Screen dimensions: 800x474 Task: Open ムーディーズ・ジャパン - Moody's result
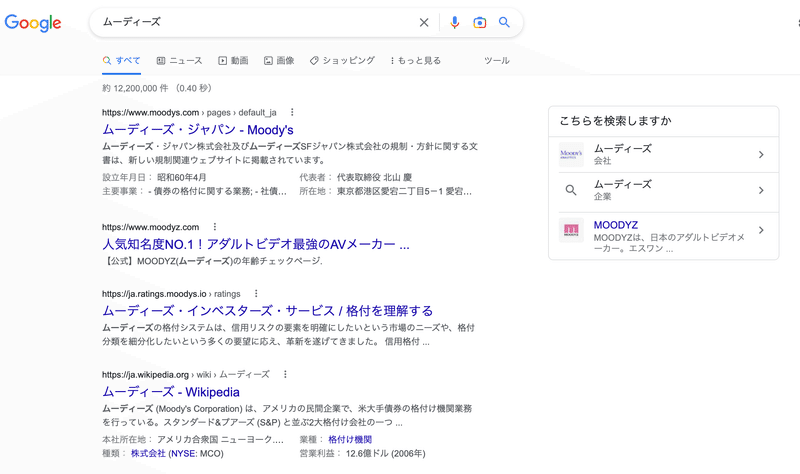[x=198, y=130]
